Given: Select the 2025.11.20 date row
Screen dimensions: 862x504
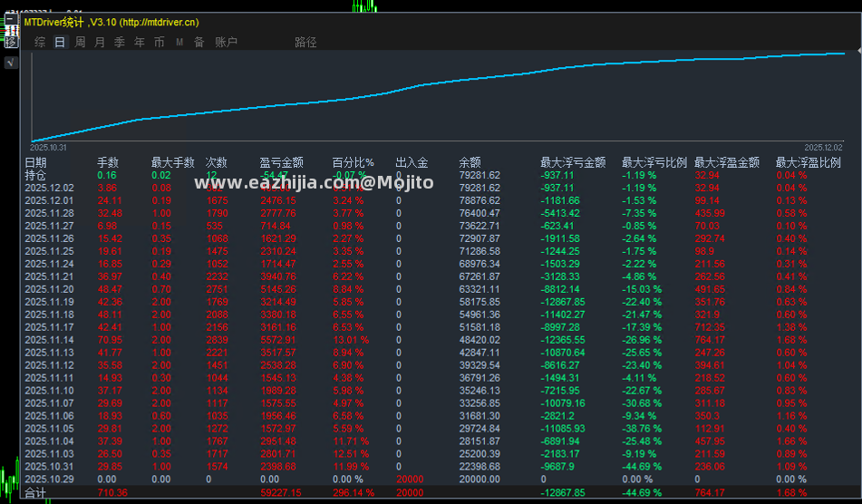Looking at the screenshot, I should click(49, 289).
